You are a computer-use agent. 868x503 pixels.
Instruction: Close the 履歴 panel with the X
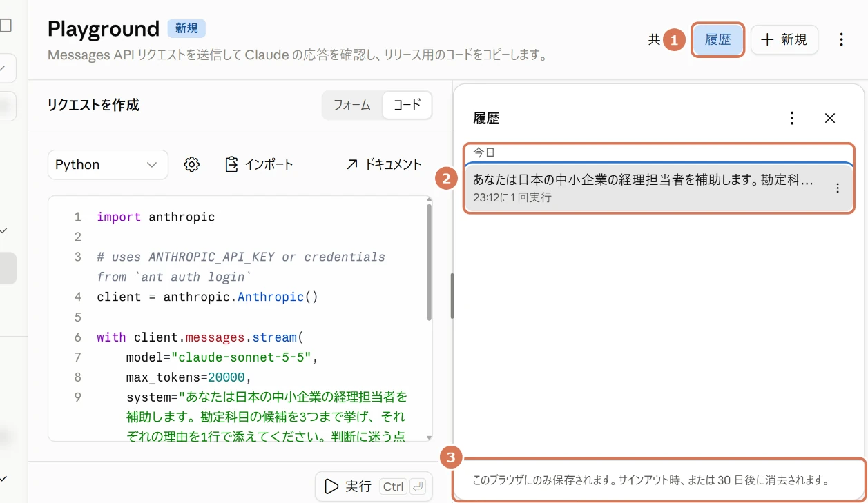(830, 118)
